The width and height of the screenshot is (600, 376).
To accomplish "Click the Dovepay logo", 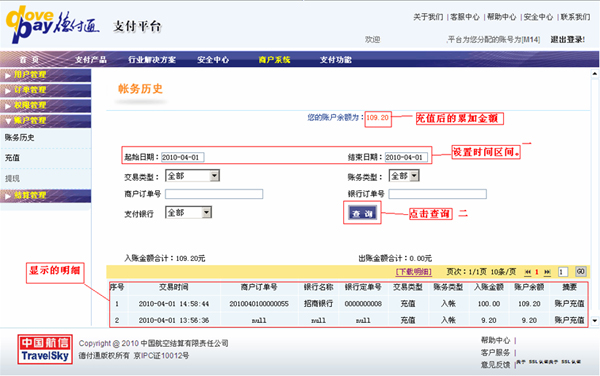I will (52, 24).
